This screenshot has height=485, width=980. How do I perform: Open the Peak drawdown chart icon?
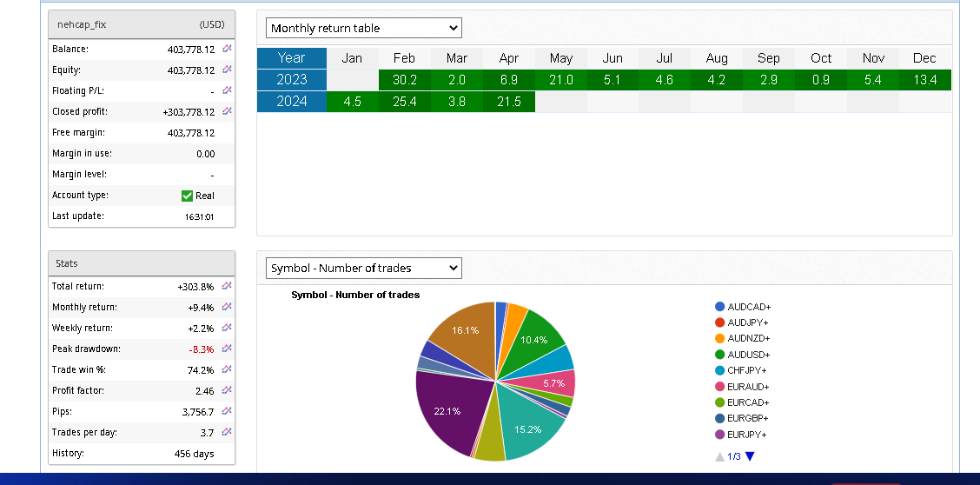pyautogui.click(x=227, y=349)
